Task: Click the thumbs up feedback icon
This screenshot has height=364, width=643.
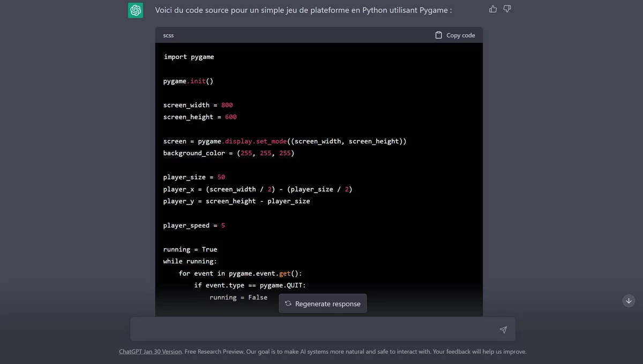Action: click(x=493, y=9)
